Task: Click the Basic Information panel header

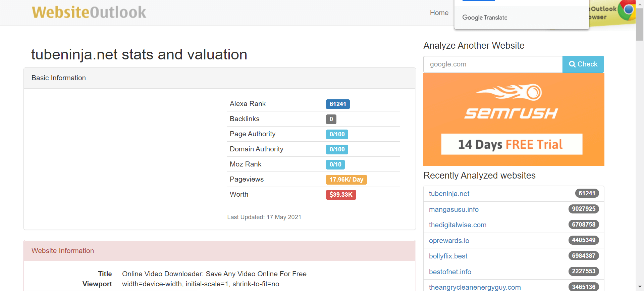Action: click(x=220, y=78)
